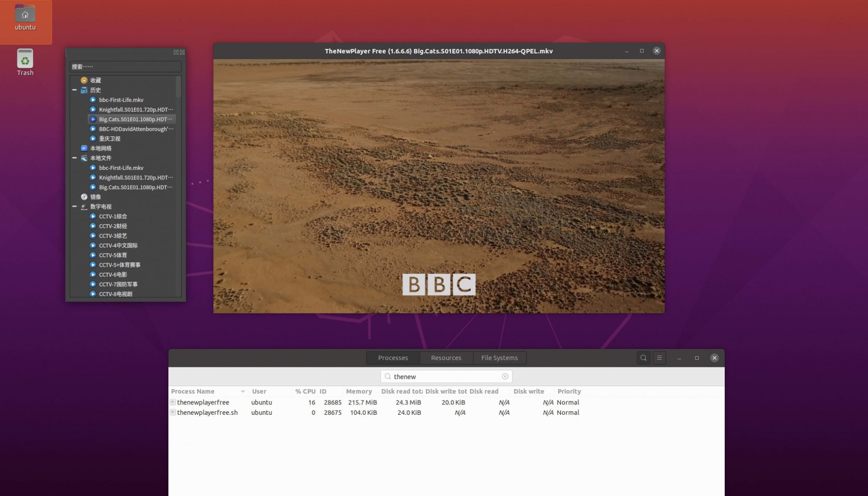Collapse the 本地文件 local files node
Screen dimensions: 868x496
75,158
